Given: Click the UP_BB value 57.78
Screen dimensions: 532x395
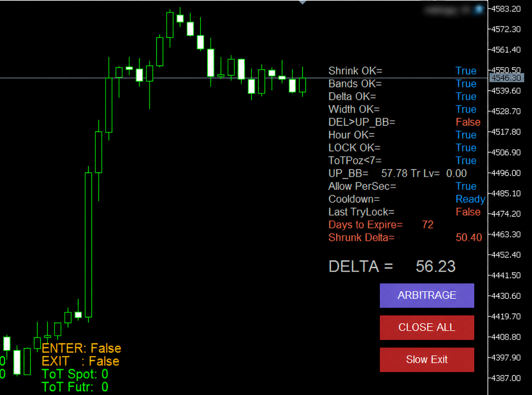Looking at the screenshot, I should tap(395, 173).
